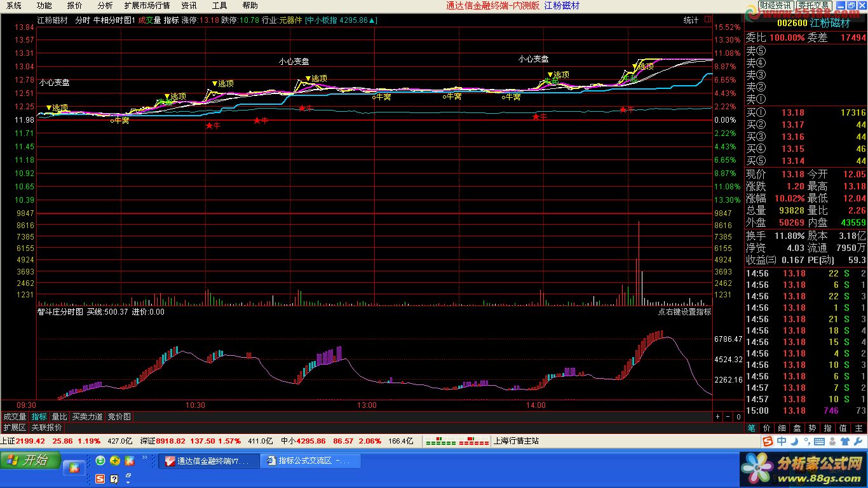Image resolution: width=868 pixels, height=488 pixels.
Task: Open the 系统 menu
Action: [x=14, y=5]
